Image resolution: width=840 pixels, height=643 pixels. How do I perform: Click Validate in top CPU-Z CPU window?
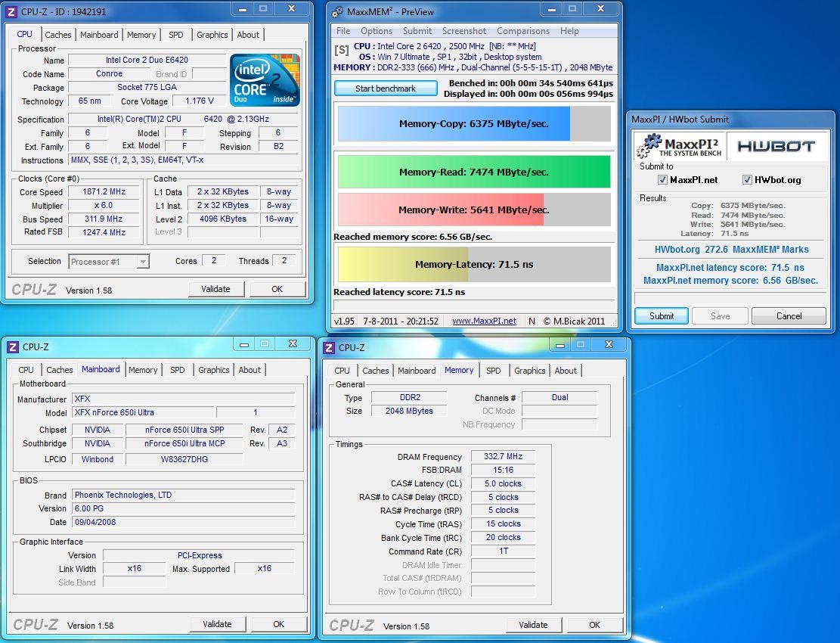[x=216, y=289]
